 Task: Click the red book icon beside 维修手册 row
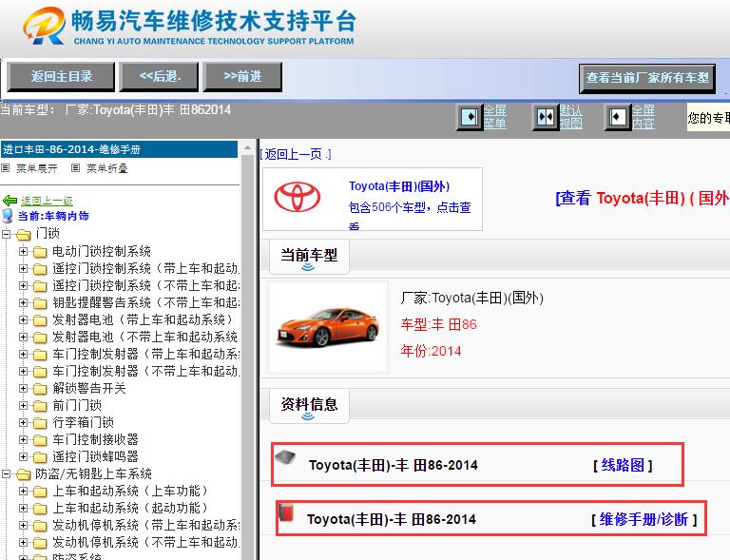coord(286,512)
